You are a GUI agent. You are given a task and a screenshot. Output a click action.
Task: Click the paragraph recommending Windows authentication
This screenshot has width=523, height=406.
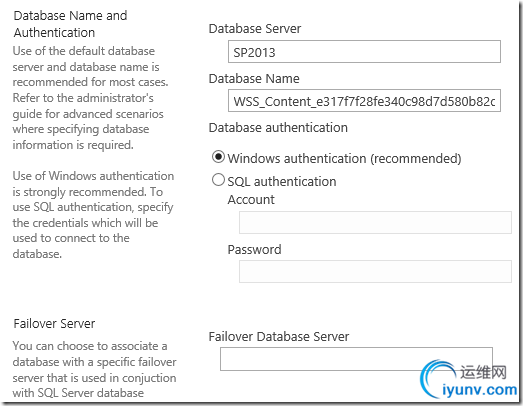click(x=93, y=215)
